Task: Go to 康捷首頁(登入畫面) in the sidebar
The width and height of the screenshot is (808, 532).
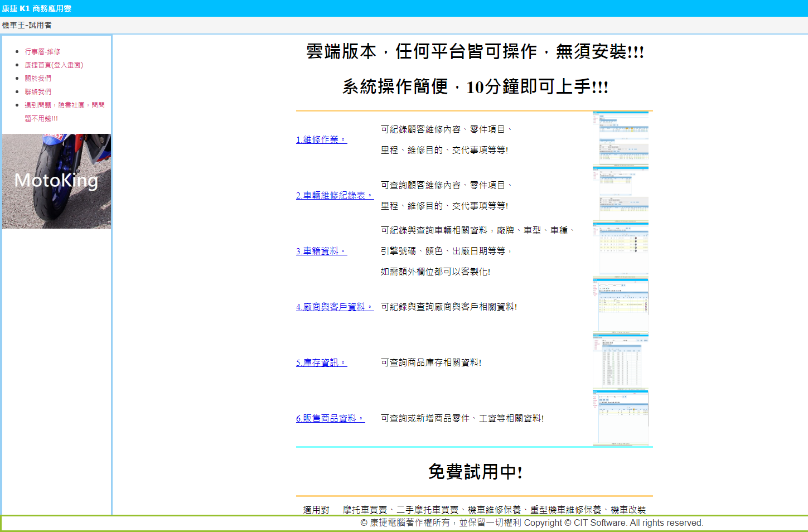Action: coord(54,65)
